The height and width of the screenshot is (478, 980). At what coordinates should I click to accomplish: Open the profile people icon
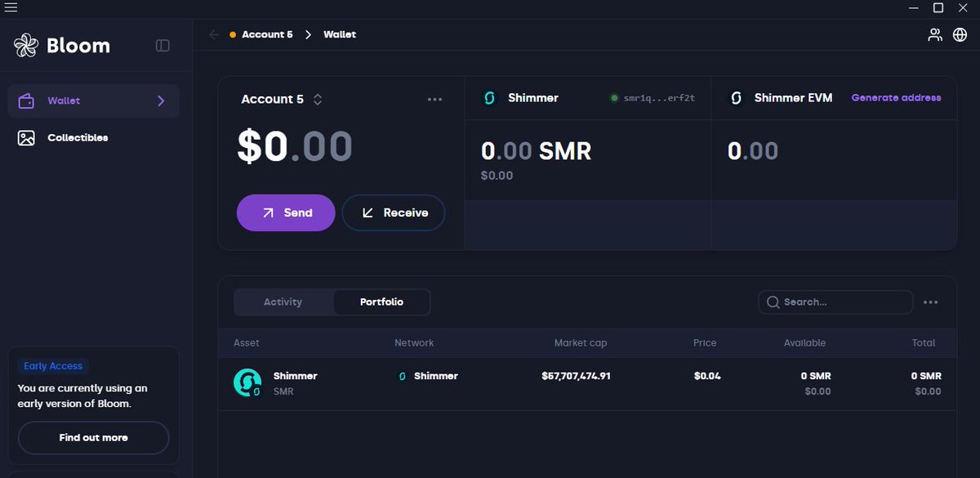pos(935,34)
